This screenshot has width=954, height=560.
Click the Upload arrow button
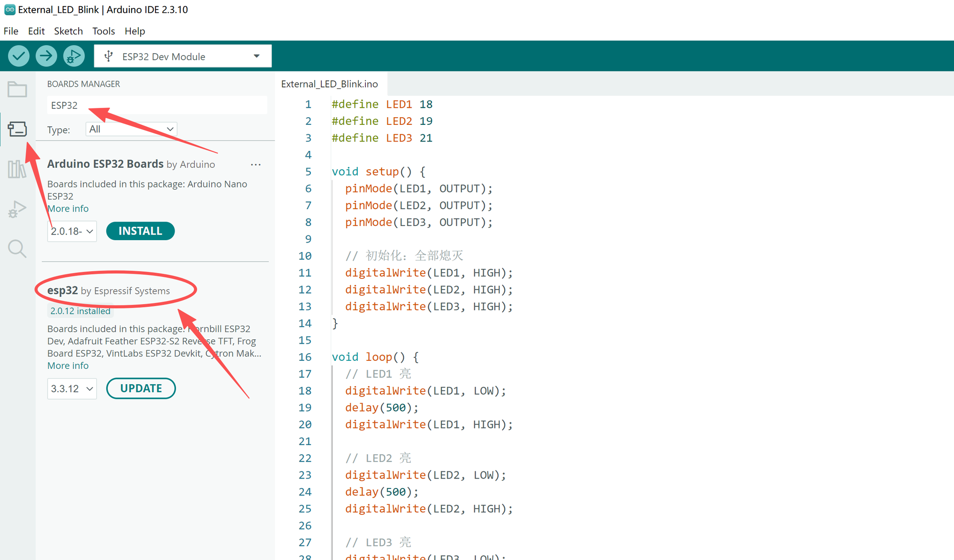click(46, 56)
